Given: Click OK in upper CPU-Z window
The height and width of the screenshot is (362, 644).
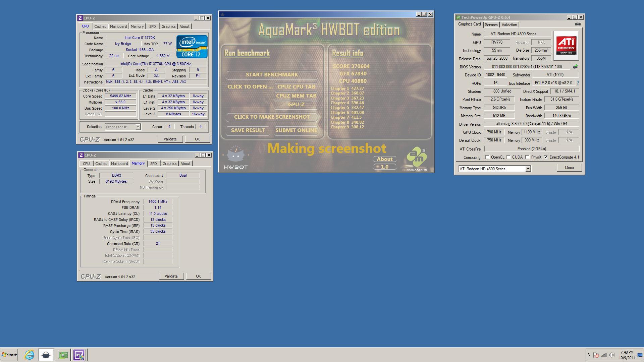Looking at the screenshot, I should [197, 139].
